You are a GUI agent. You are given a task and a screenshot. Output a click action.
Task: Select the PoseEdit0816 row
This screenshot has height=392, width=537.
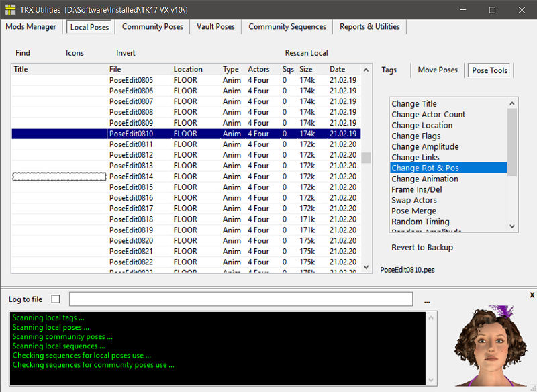(186, 198)
